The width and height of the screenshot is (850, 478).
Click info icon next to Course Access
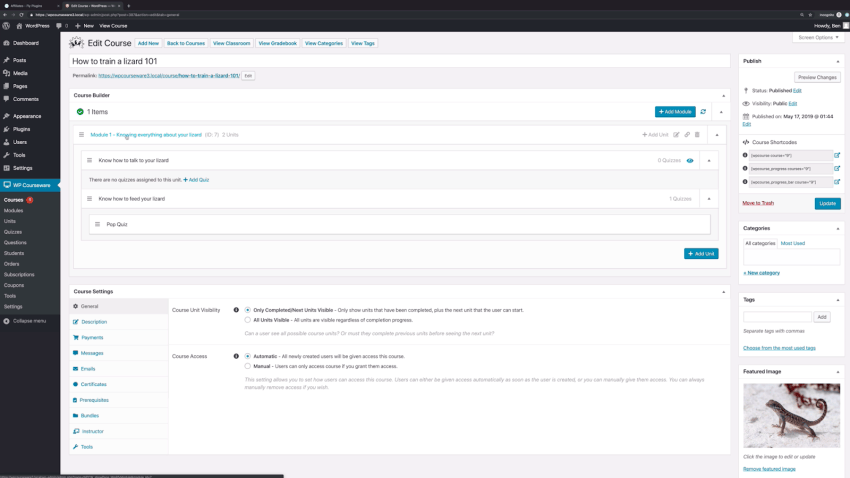tap(236, 356)
